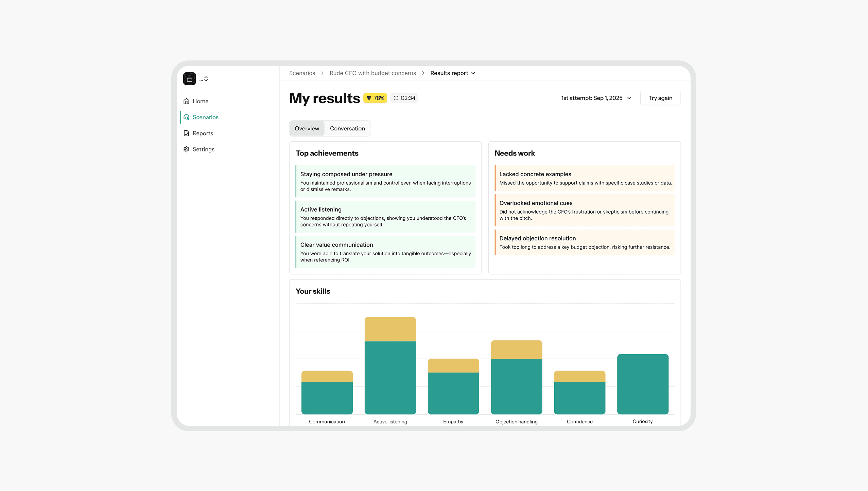Select the Staying composed under pressure card

click(385, 181)
